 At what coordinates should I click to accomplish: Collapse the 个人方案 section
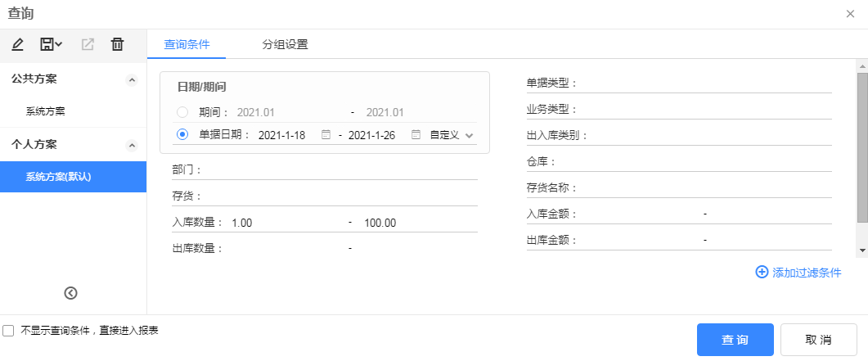pyautogui.click(x=132, y=145)
